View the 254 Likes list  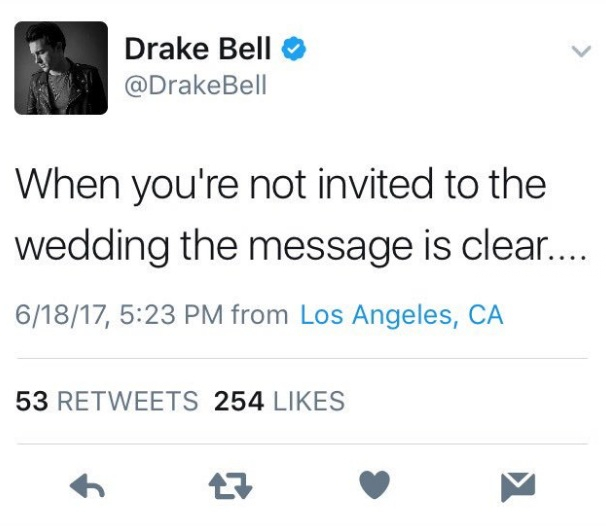[279, 402]
